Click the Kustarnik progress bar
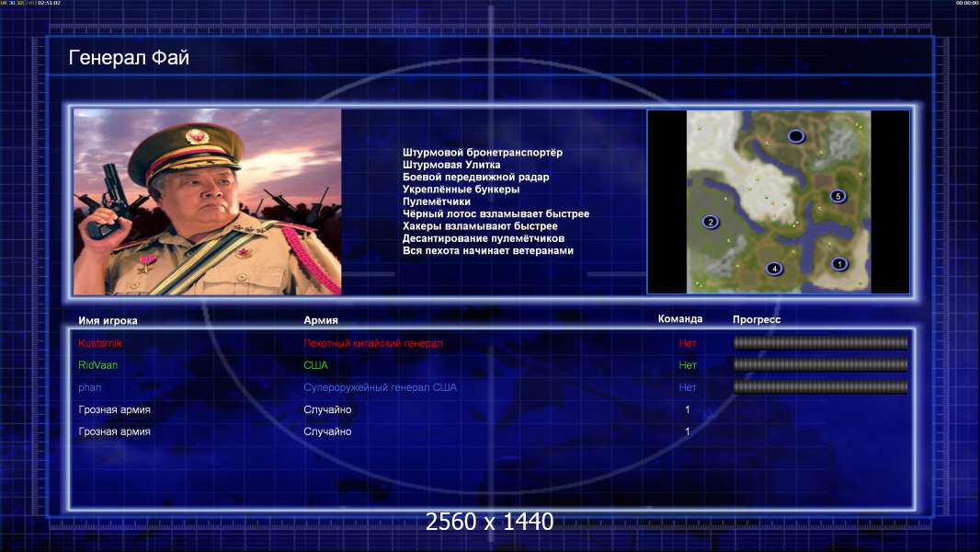 tap(821, 342)
